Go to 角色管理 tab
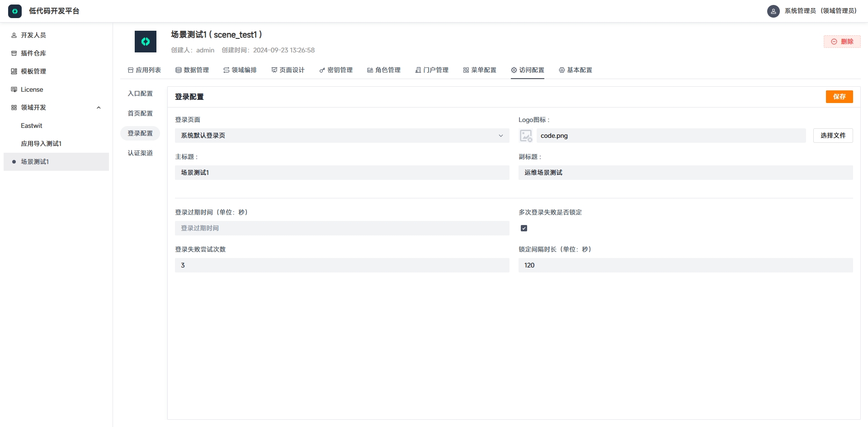The image size is (868, 427). pos(384,70)
